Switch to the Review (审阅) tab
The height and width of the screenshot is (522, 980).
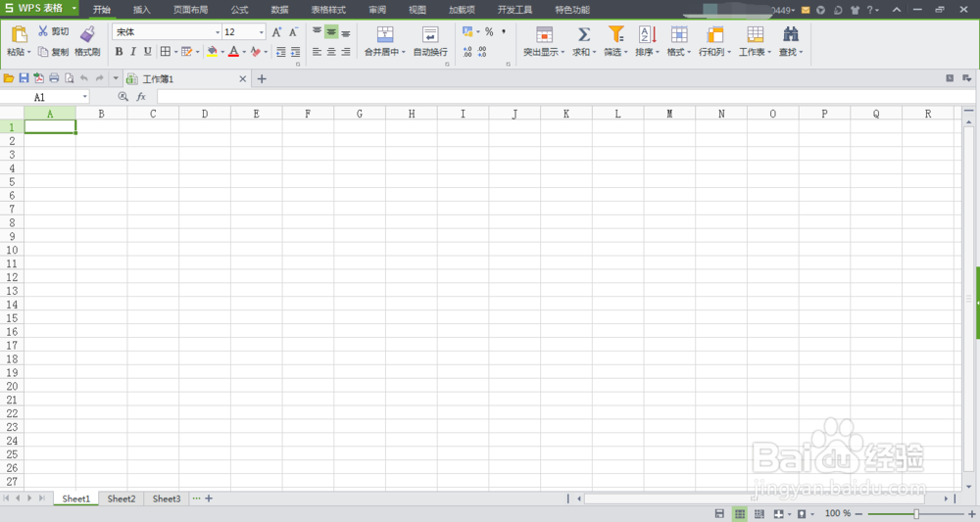click(x=377, y=10)
